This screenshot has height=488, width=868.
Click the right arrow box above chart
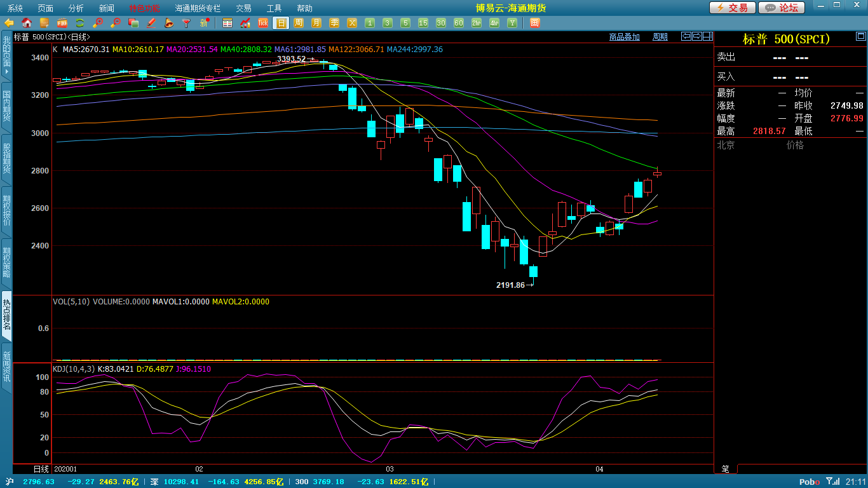696,36
